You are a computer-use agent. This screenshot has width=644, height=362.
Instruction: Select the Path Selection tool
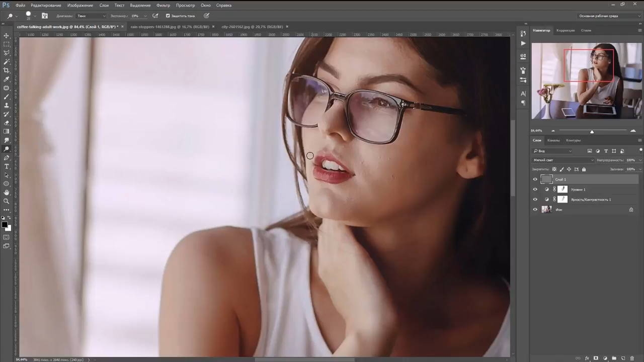coord(7,175)
